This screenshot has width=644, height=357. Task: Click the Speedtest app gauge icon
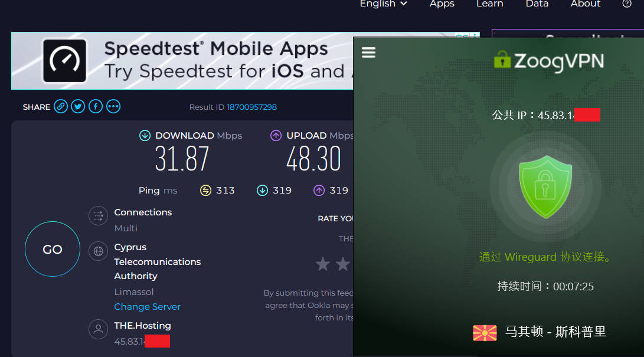64,60
